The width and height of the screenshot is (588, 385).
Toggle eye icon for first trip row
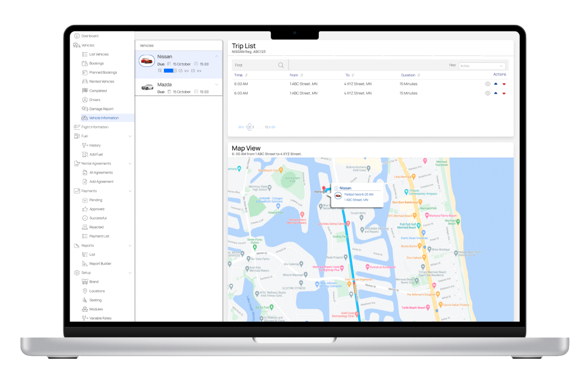click(487, 84)
